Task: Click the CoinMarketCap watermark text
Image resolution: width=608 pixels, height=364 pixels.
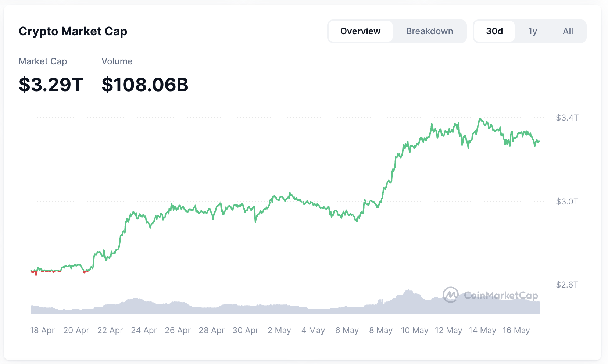Action: coord(501,295)
